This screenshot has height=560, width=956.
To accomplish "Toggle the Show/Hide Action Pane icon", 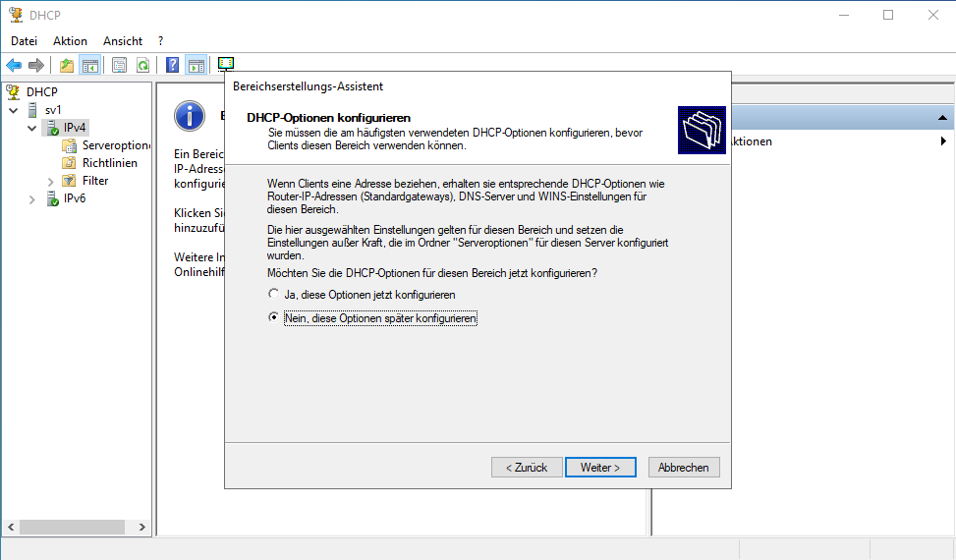I will coord(197,65).
